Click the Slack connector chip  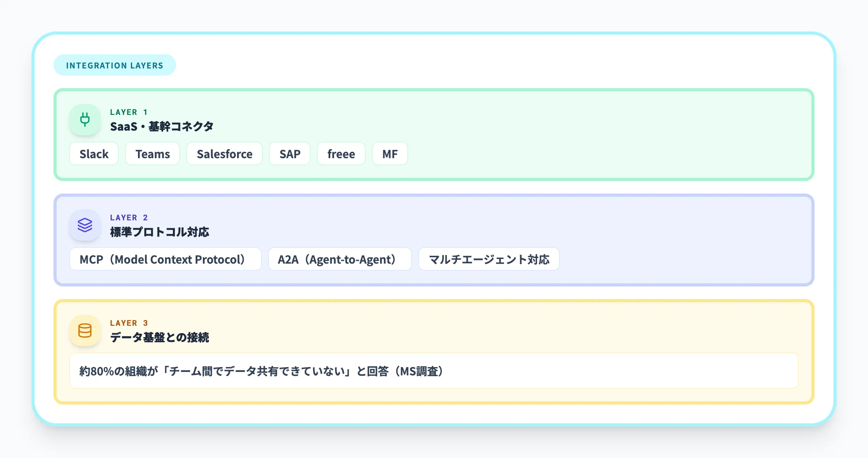[x=94, y=154]
